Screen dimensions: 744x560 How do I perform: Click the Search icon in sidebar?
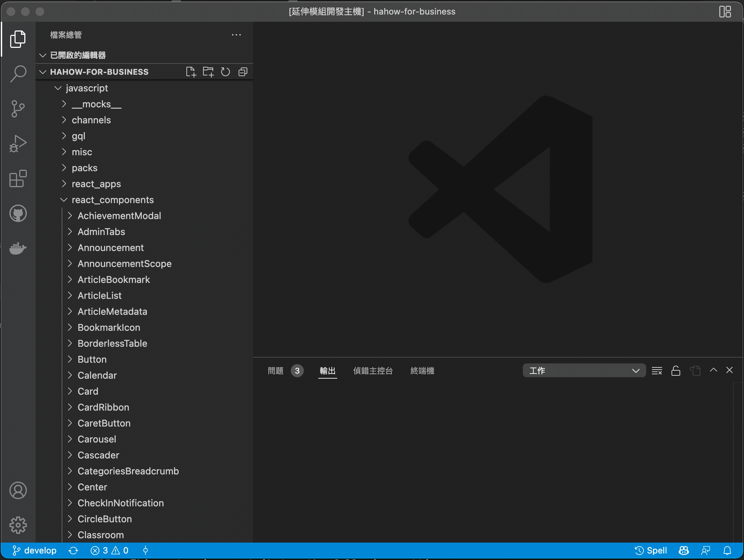pyautogui.click(x=18, y=74)
